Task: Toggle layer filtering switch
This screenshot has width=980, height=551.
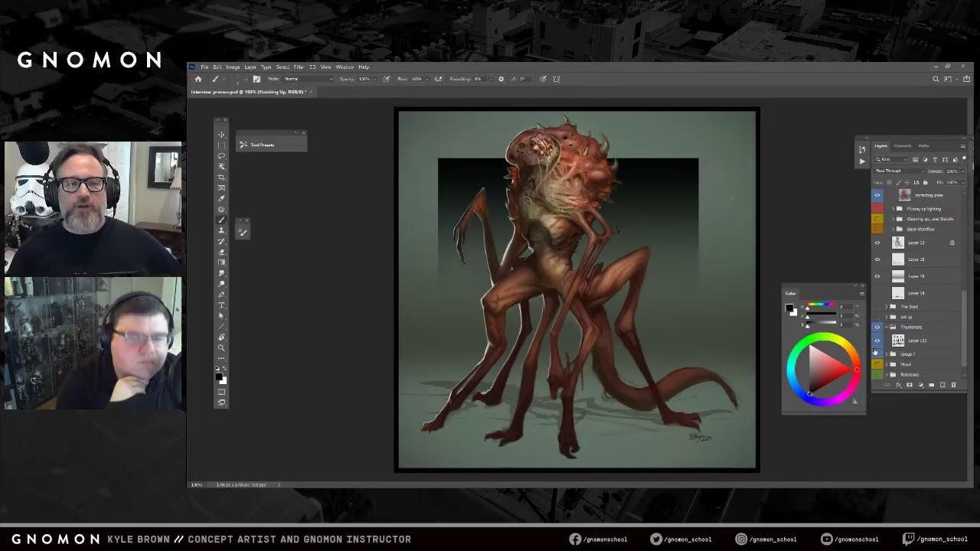Action: [964, 158]
